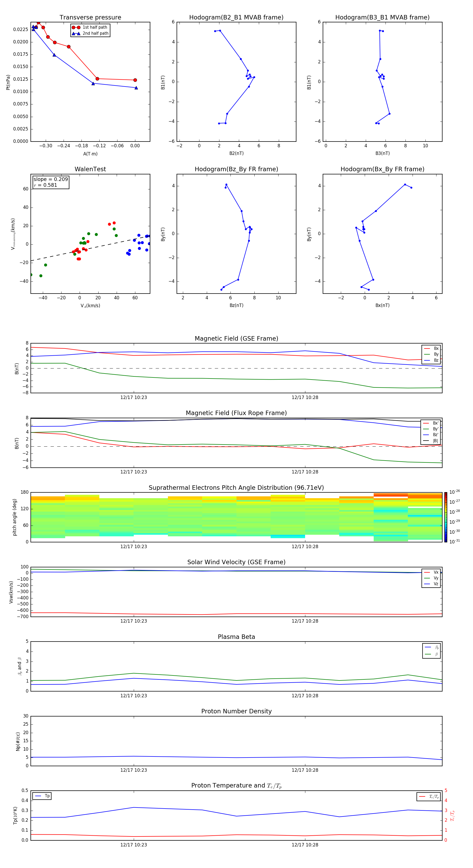Click the 'Hodogram(Bx_By FR frame)' title

[382, 169]
